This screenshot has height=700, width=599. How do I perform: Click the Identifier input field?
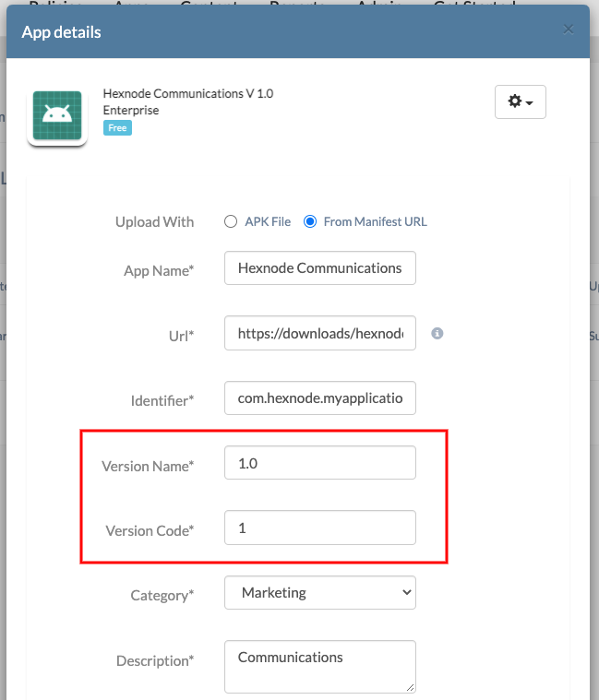320,397
